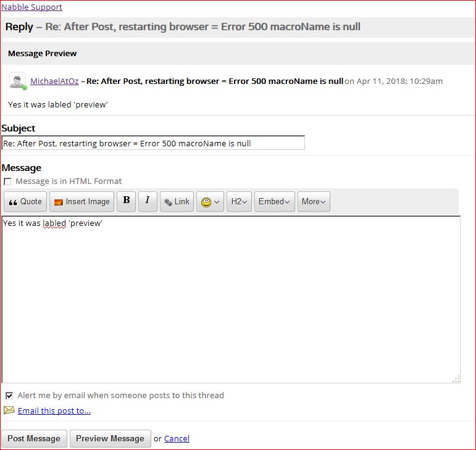This screenshot has height=450, width=476.
Task: Click the Quote toolbar button
Action: pyautogui.click(x=26, y=202)
